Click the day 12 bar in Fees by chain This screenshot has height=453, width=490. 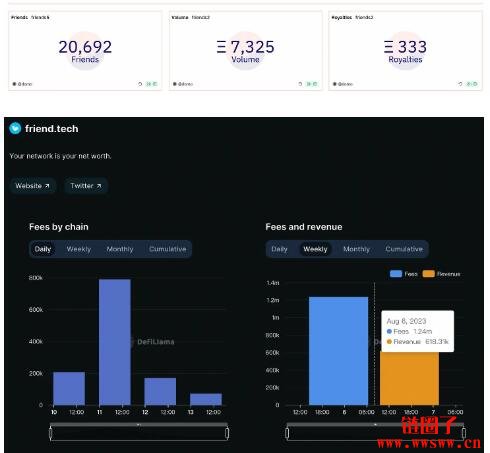(x=160, y=391)
